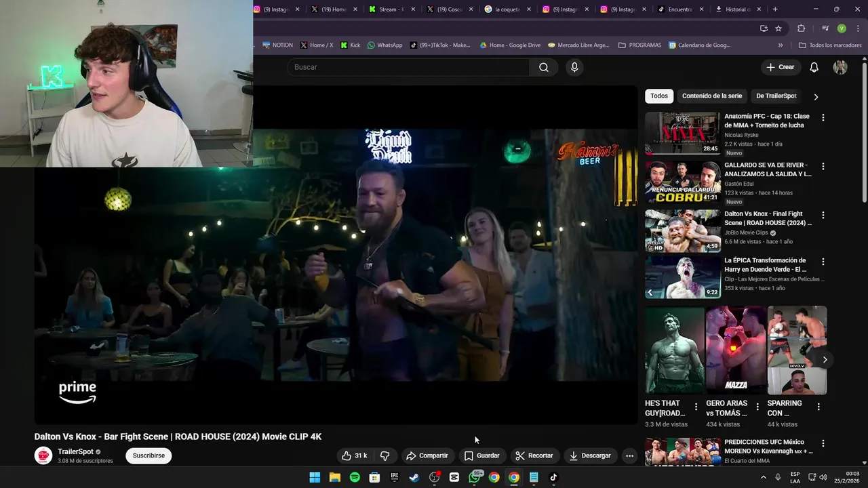The height and width of the screenshot is (488, 868).
Task: Open the NOTION bookmark
Action: coord(277,45)
